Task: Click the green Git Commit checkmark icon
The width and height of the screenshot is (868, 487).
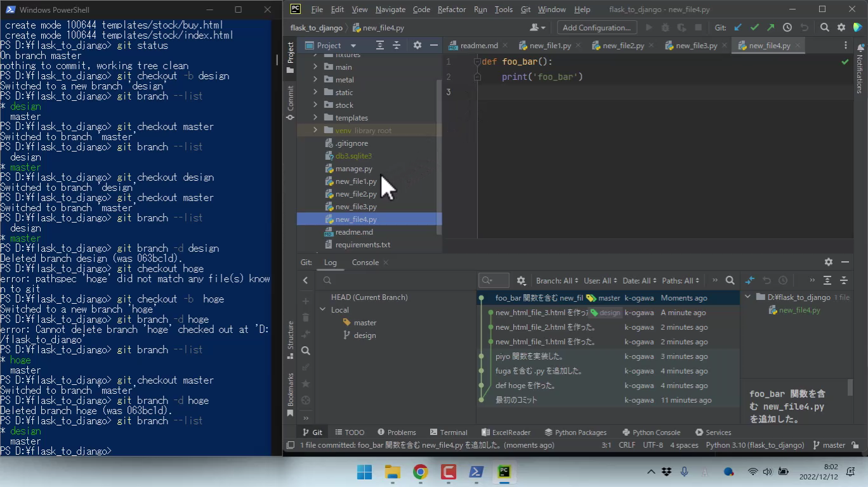Action: pyautogui.click(x=754, y=27)
